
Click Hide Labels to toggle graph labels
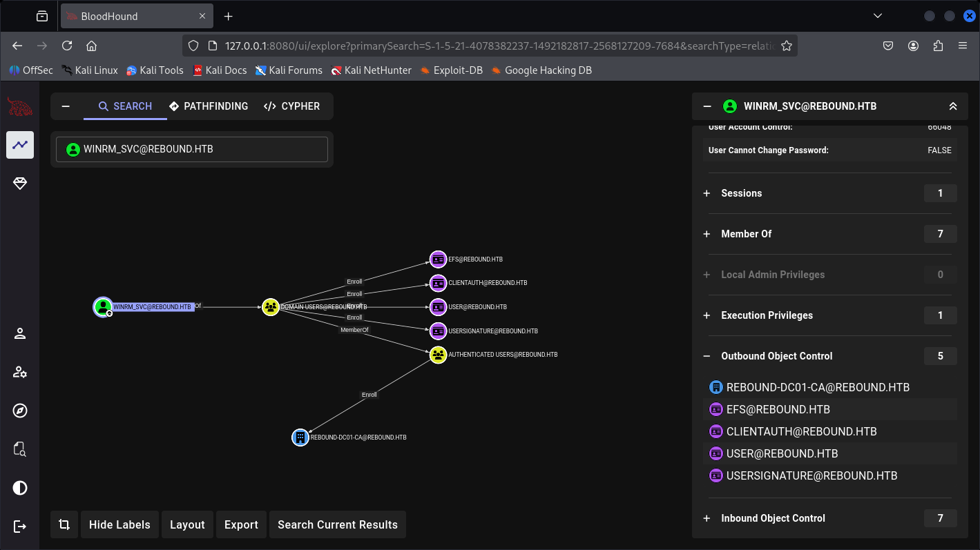pyautogui.click(x=119, y=524)
